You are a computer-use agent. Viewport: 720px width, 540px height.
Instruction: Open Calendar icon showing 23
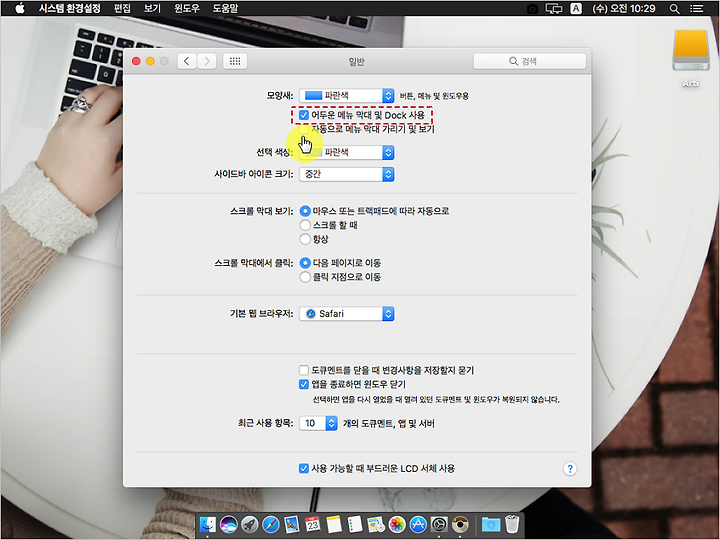(x=313, y=524)
